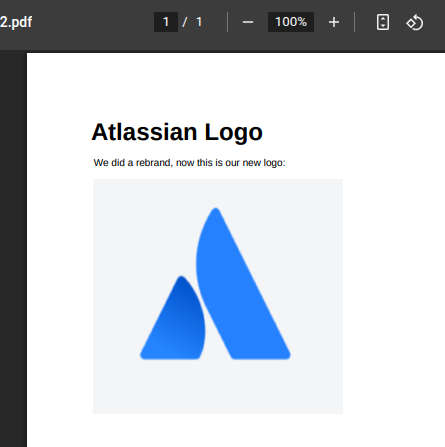Image resolution: width=445 pixels, height=447 pixels.
Task: Select the word Logo in the heading
Action: pos(233,133)
